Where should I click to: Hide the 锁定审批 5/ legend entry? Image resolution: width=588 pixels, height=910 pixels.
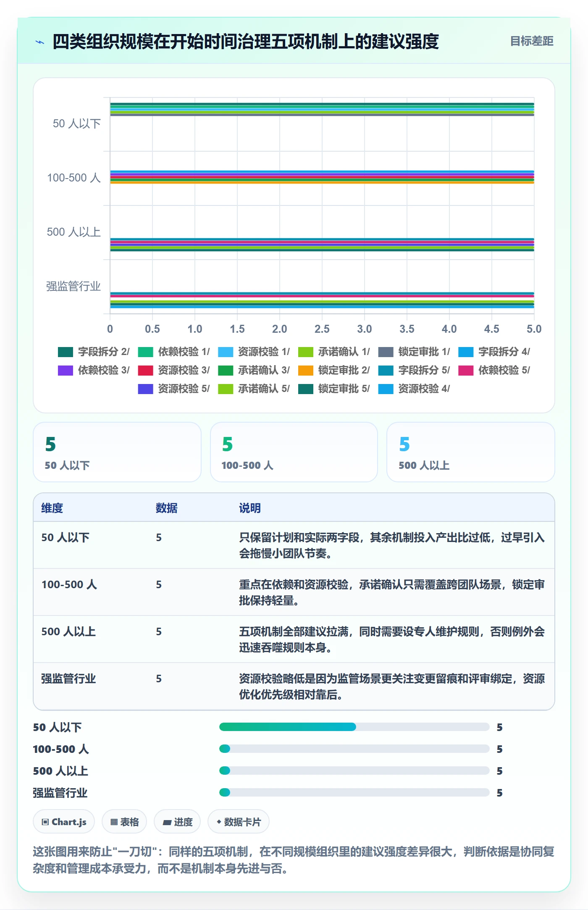coord(334,389)
